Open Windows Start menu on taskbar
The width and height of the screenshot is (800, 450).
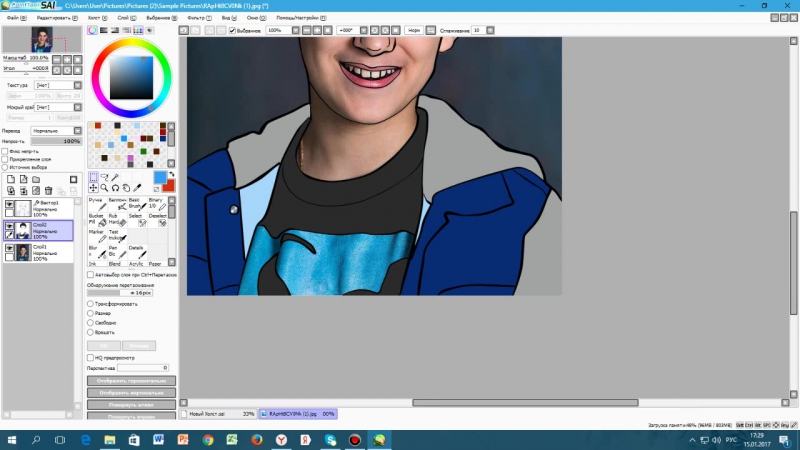pos(12,440)
